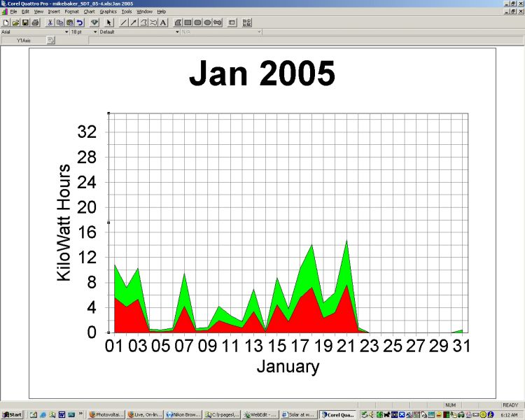Open the Chart menu
The image size is (525, 420).
click(89, 12)
